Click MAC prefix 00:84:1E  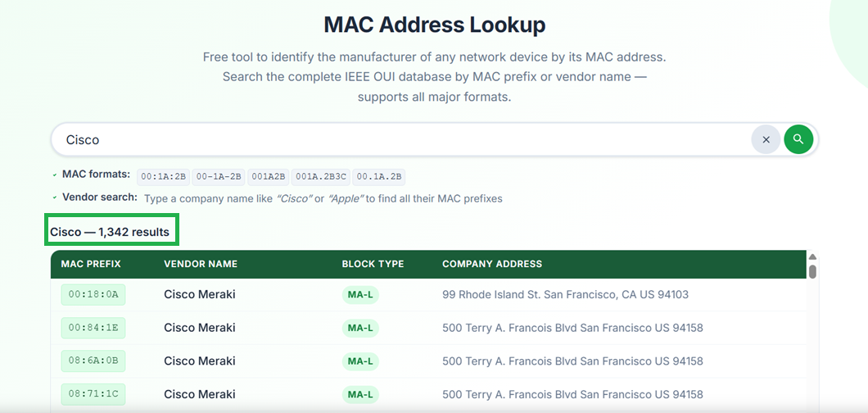click(93, 328)
